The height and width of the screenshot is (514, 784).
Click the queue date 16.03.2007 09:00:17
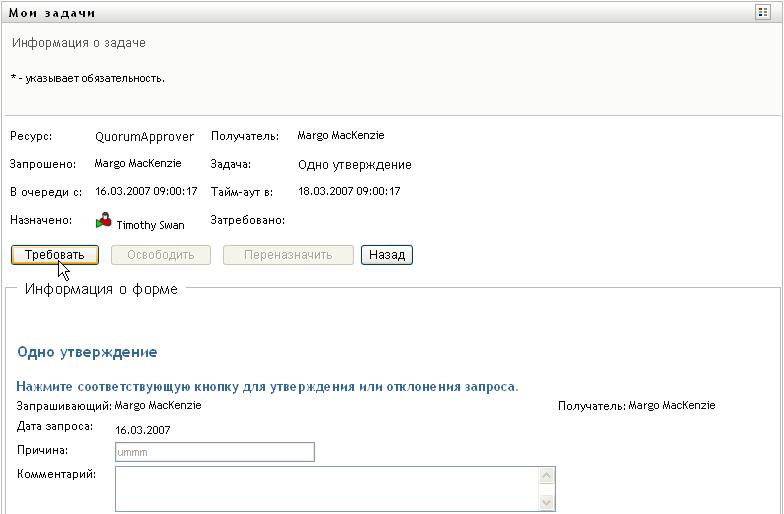pyautogui.click(x=146, y=191)
